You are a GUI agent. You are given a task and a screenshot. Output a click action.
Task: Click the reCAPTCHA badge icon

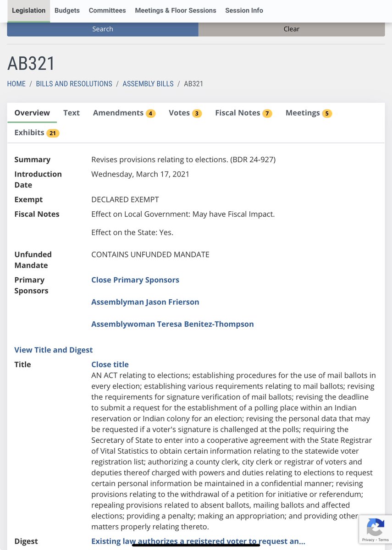pos(375,527)
